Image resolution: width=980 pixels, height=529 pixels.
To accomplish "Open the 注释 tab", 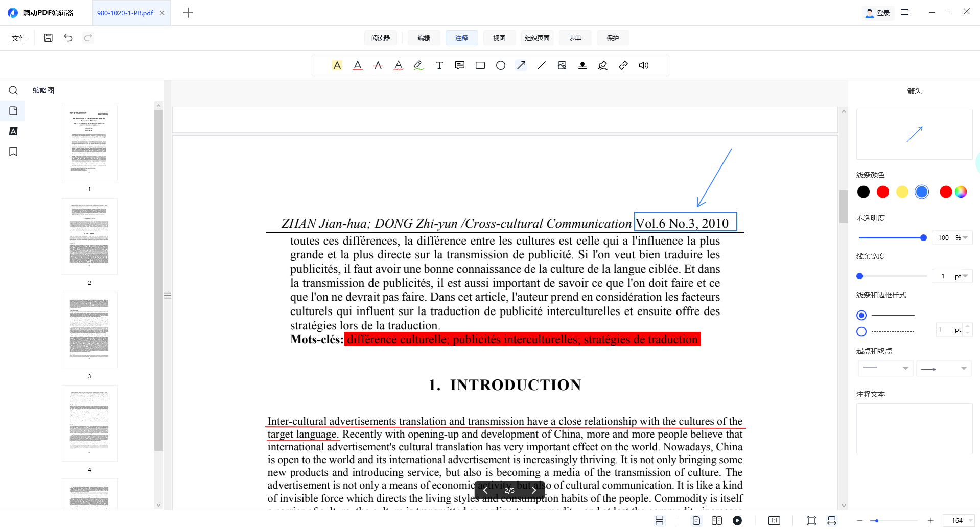I will pyautogui.click(x=461, y=38).
